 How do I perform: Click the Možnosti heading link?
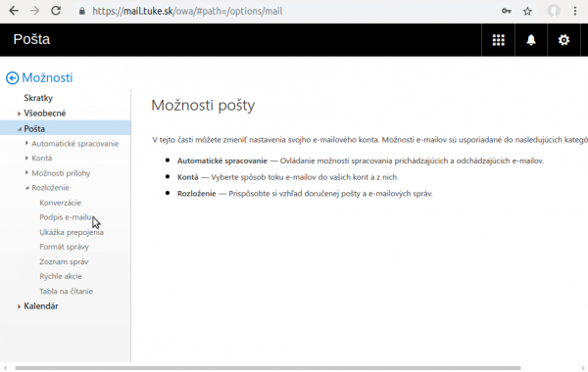(x=47, y=78)
